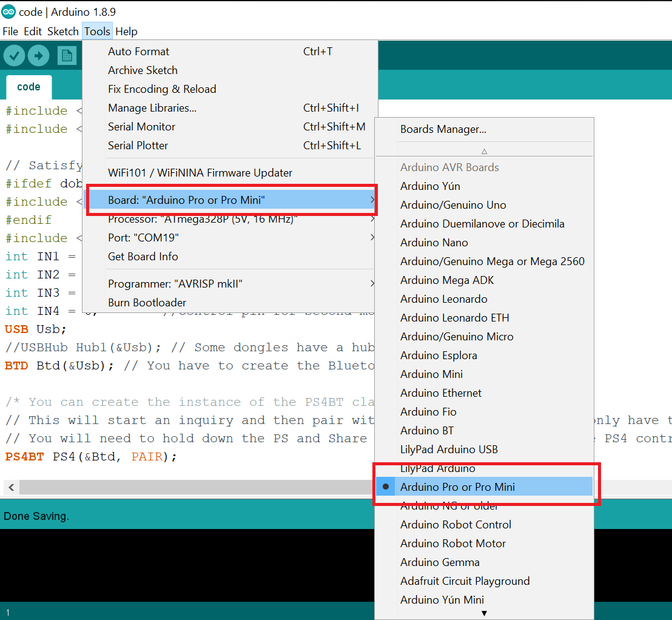This screenshot has height=620, width=672.
Task: Choose Arduino/Genuino Micro
Action: [484, 337]
